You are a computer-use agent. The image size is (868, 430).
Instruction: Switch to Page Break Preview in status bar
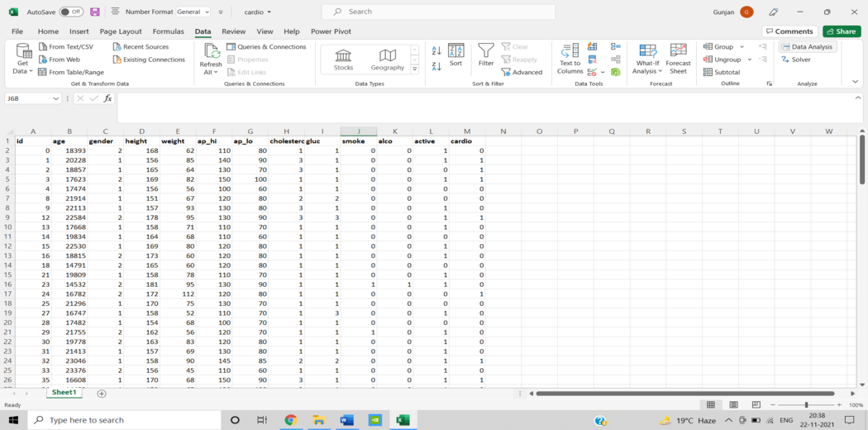pyautogui.click(x=756, y=405)
